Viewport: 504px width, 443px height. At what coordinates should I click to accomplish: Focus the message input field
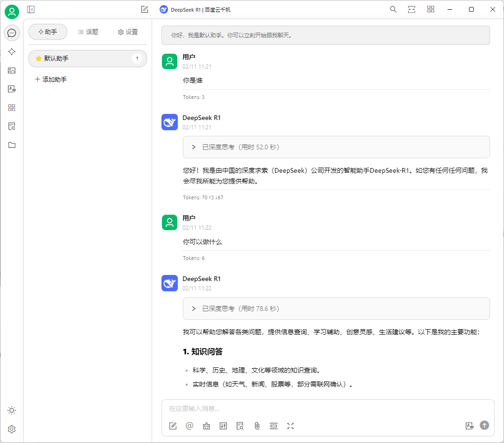(328, 408)
